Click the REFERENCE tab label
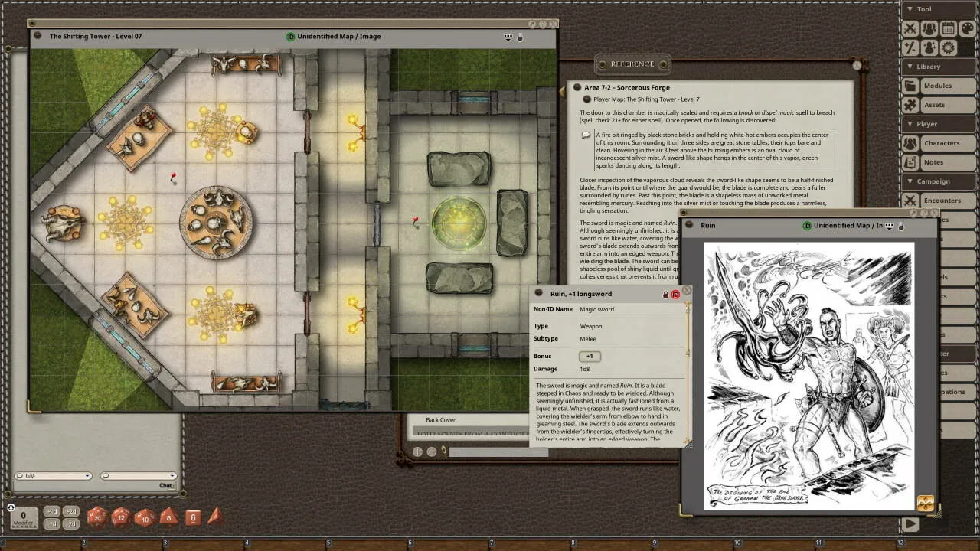This screenshot has width=980, height=551. point(632,64)
